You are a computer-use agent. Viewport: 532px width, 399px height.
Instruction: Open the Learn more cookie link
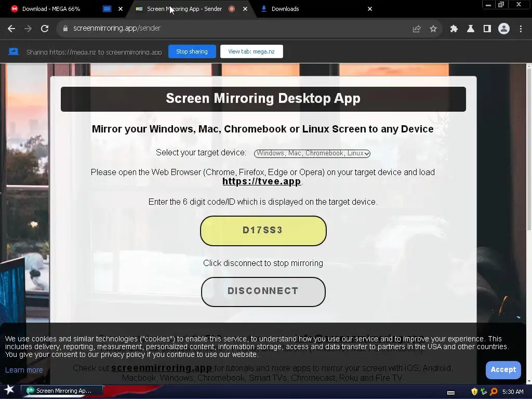pos(24,370)
